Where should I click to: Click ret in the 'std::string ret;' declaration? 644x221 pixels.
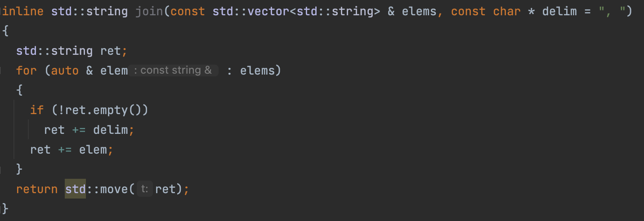110,51
